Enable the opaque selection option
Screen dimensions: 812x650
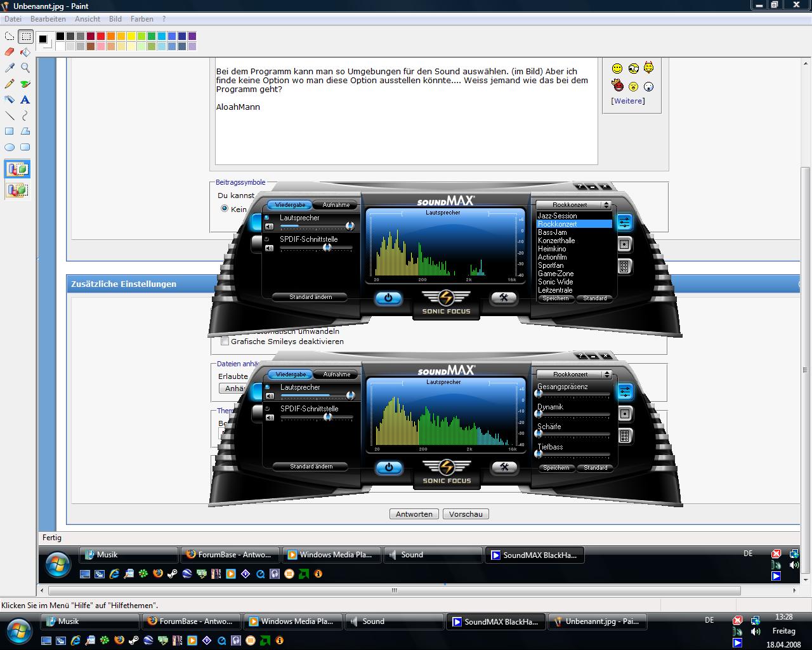tap(17, 169)
